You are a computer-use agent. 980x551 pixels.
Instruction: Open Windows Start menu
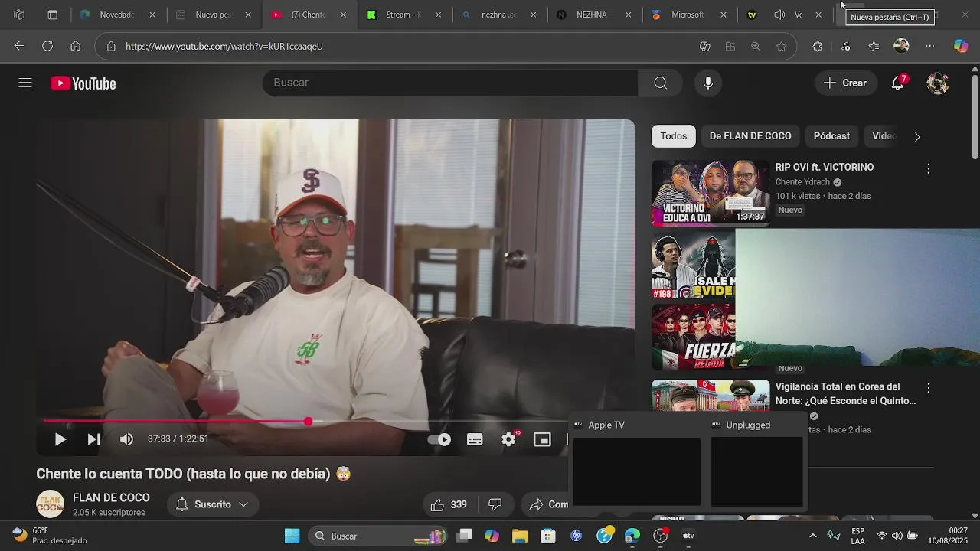292,536
